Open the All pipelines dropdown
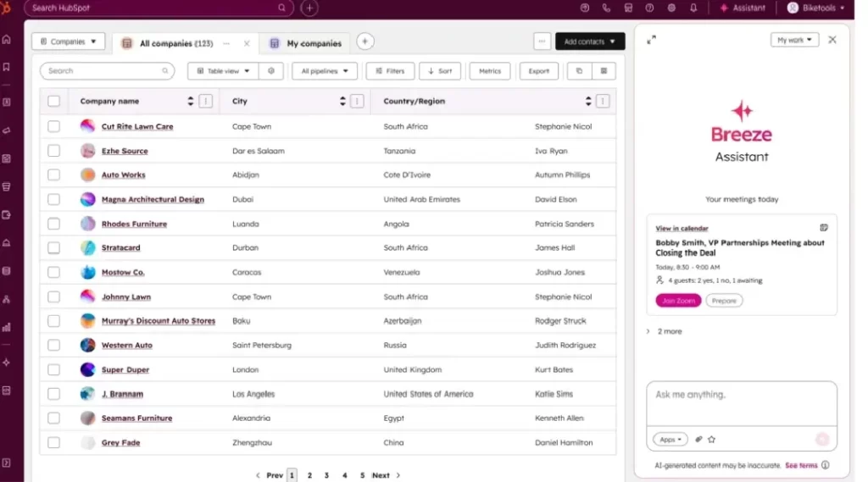The height and width of the screenshot is (482, 868). click(x=325, y=71)
